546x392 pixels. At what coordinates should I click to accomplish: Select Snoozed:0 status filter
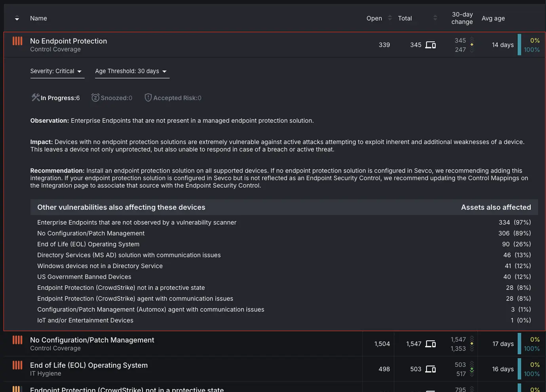click(x=112, y=98)
